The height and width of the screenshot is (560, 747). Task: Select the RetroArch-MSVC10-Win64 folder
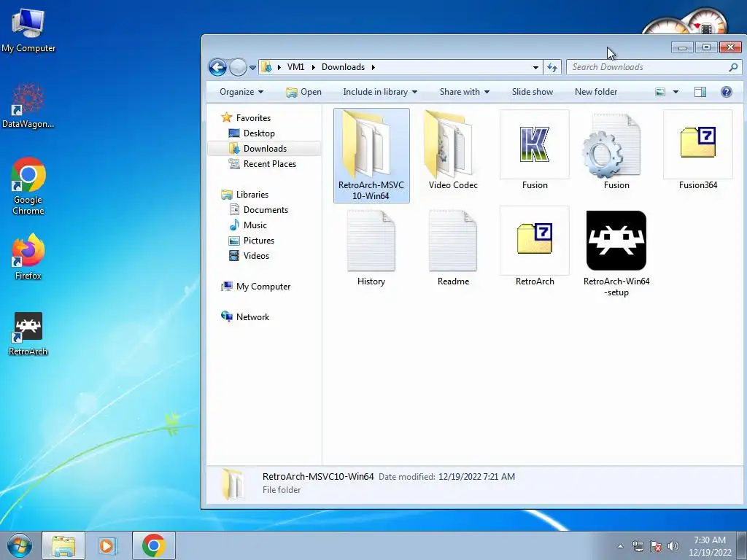point(371,155)
